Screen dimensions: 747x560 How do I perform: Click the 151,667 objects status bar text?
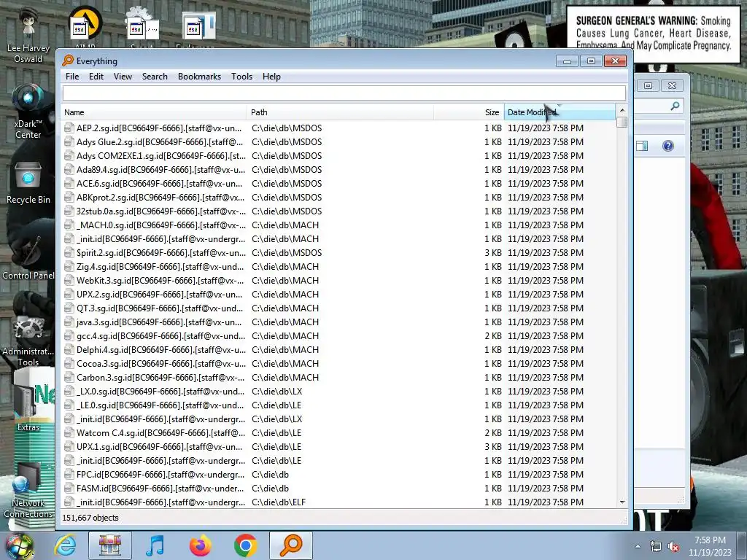tap(90, 518)
